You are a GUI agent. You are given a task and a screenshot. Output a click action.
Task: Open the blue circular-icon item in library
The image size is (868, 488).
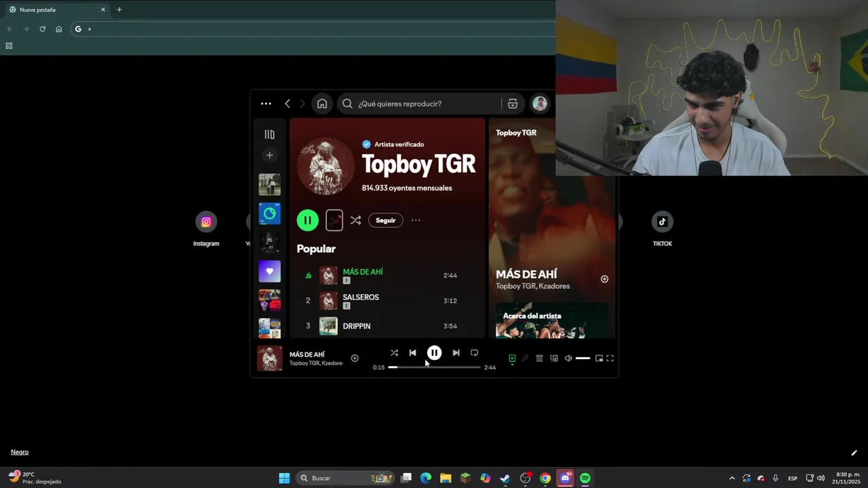[269, 213]
